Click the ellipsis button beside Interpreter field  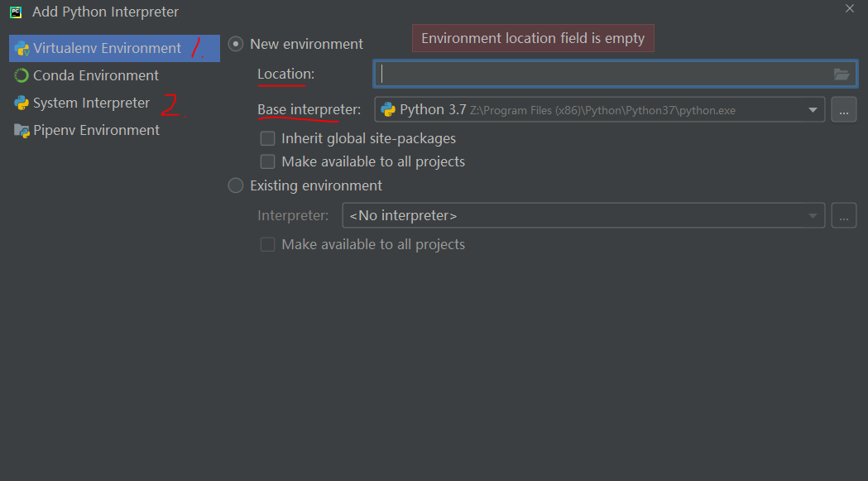tap(844, 214)
